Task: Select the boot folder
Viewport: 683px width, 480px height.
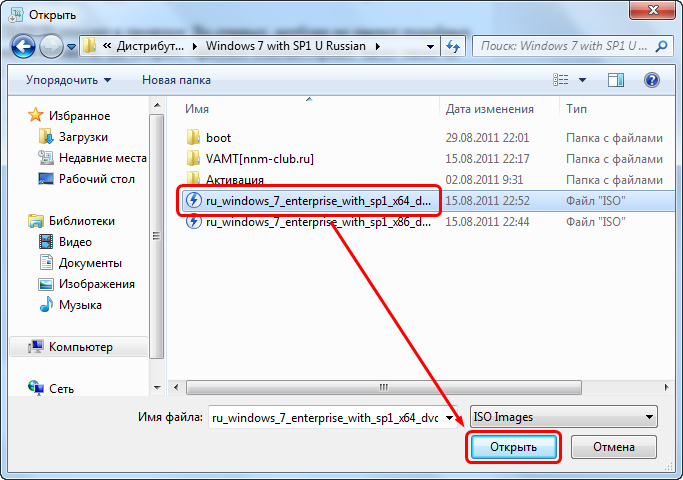Action: [218, 138]
